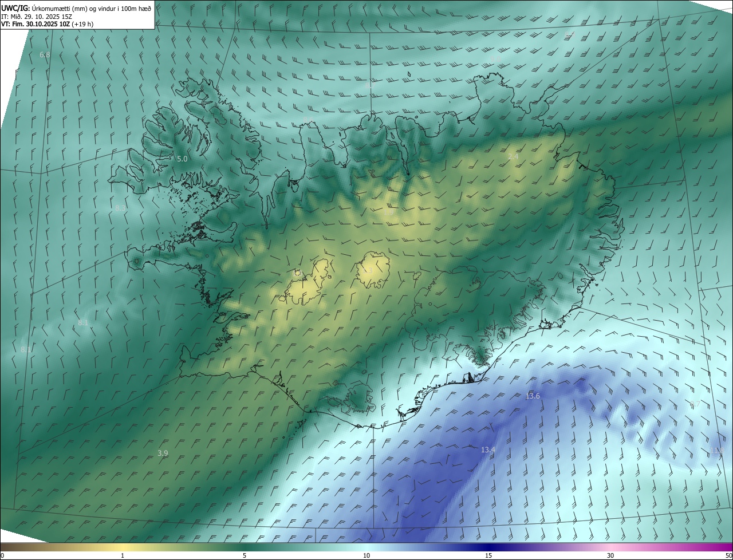Click the 0 tick on the colour scale
733x560 pixels.
coord(2,556)
